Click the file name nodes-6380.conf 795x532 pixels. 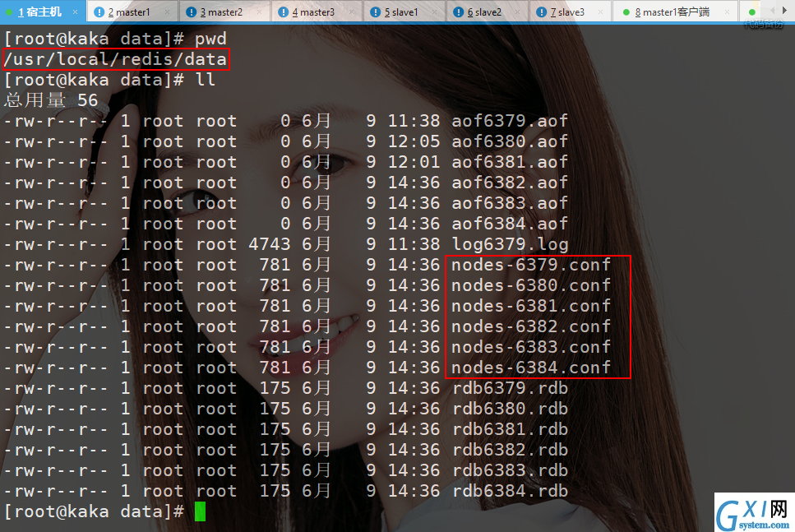click(x=531, y=285)
